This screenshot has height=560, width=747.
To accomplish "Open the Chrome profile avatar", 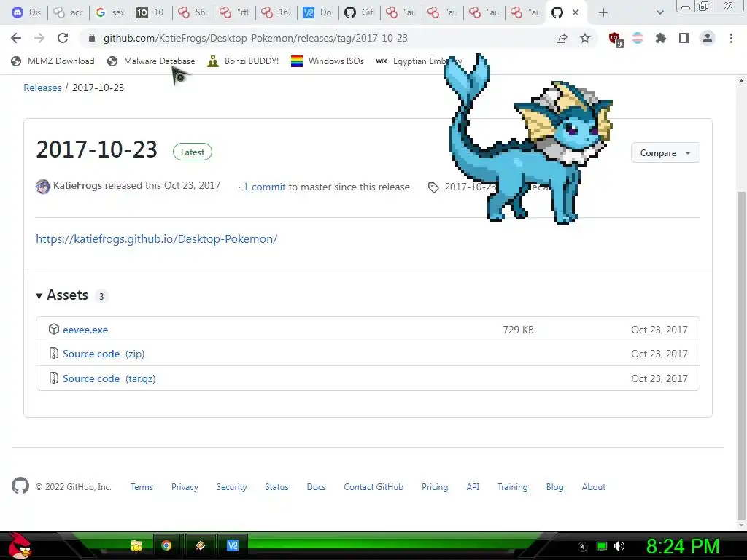I will pyautogui.click(x=708, y=38).
